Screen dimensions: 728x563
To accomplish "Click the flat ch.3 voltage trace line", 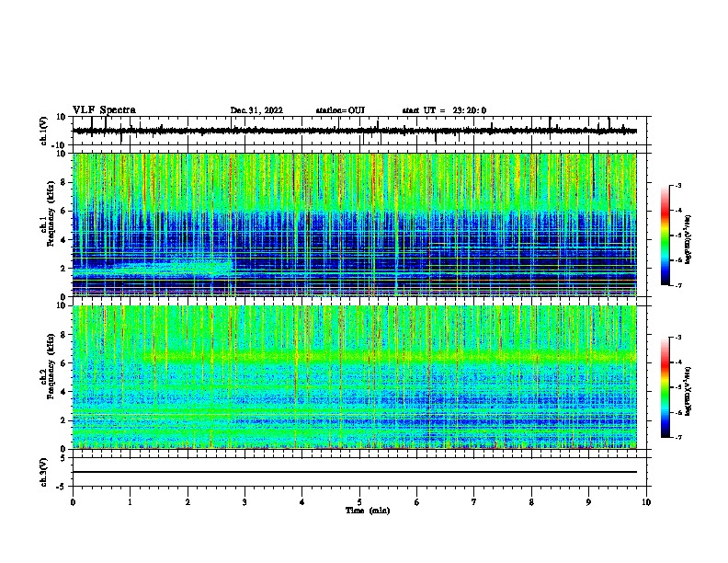I will [x=355, y=472].
